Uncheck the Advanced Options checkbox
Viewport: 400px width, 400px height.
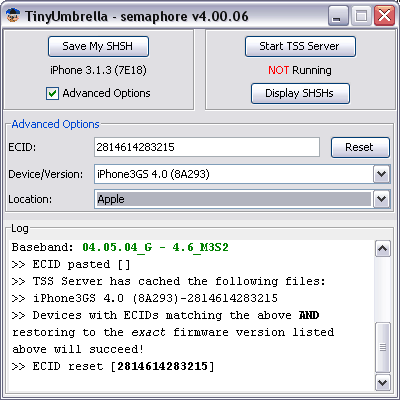pos(52,93)
